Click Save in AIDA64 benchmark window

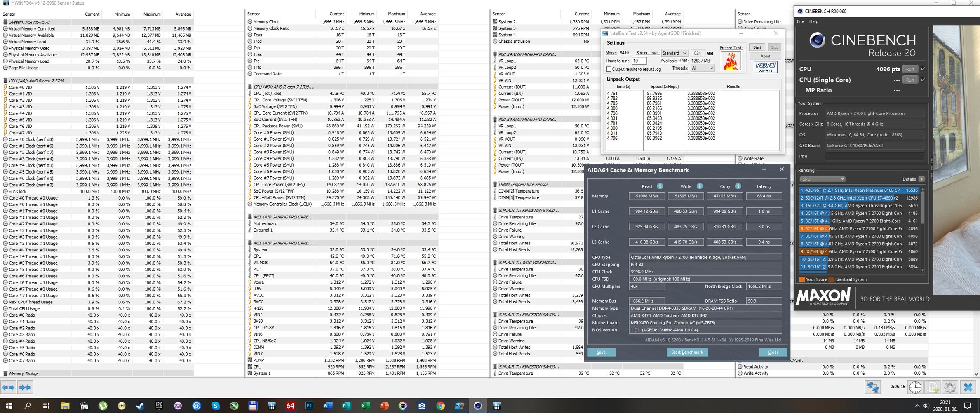tap(601, 352)
